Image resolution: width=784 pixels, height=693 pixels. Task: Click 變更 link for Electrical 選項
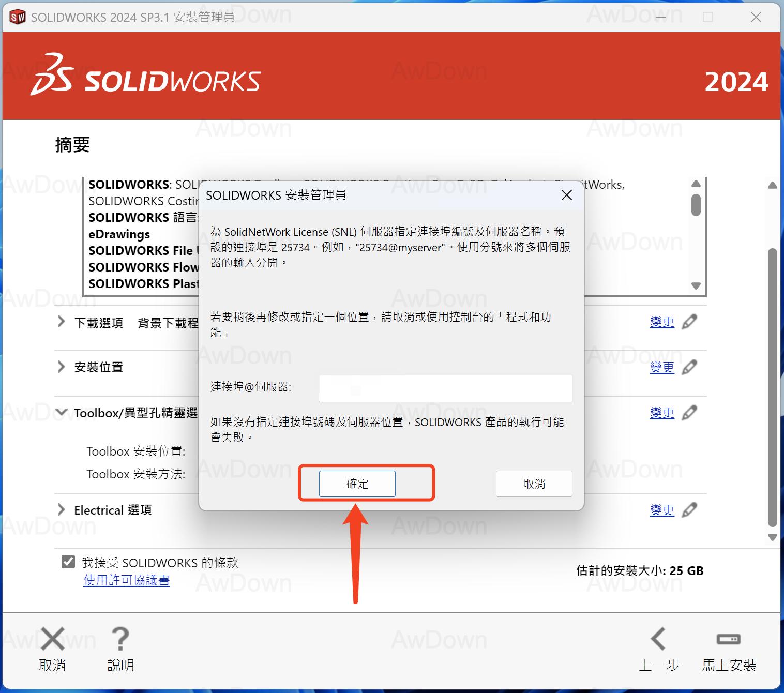(x=662, y=510)
